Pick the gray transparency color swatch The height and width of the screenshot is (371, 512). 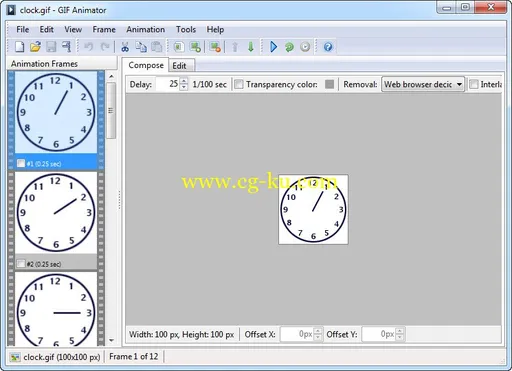pos(329,84)
